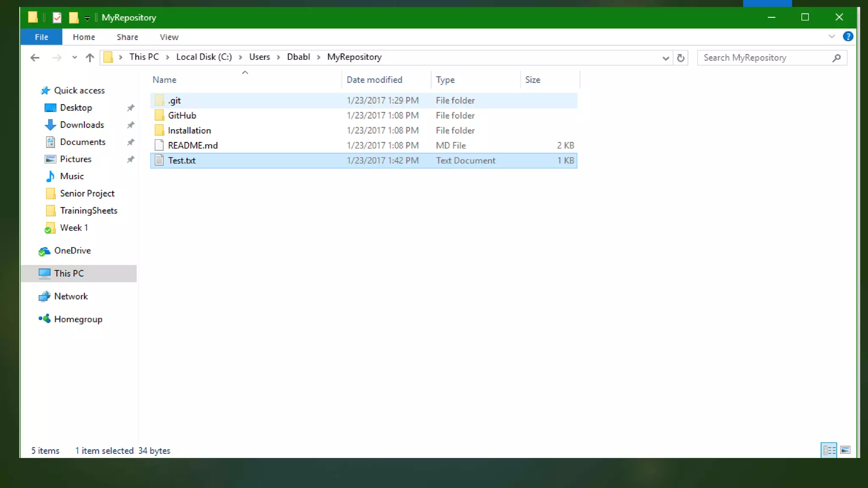Click the Properties quick access toolbar icon
This screenshot has width=868, height=488.
pyautogui.click(x=57, y=18)
